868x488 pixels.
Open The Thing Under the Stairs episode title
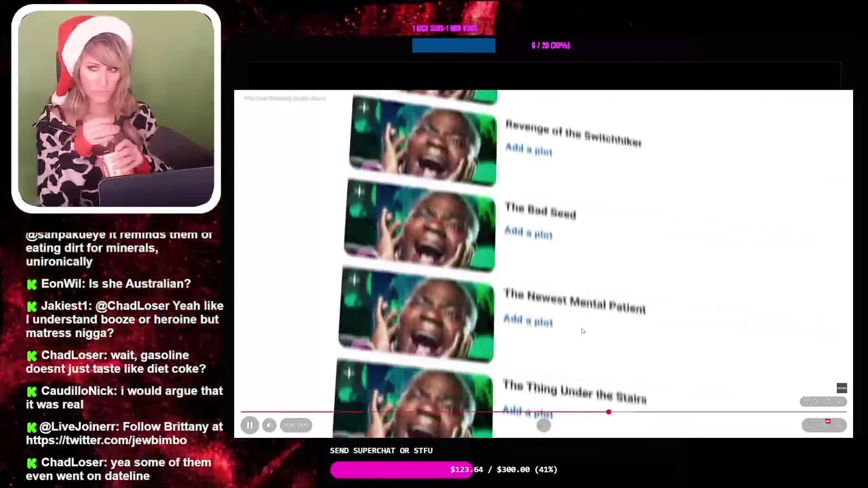click(x=574, y=391)
